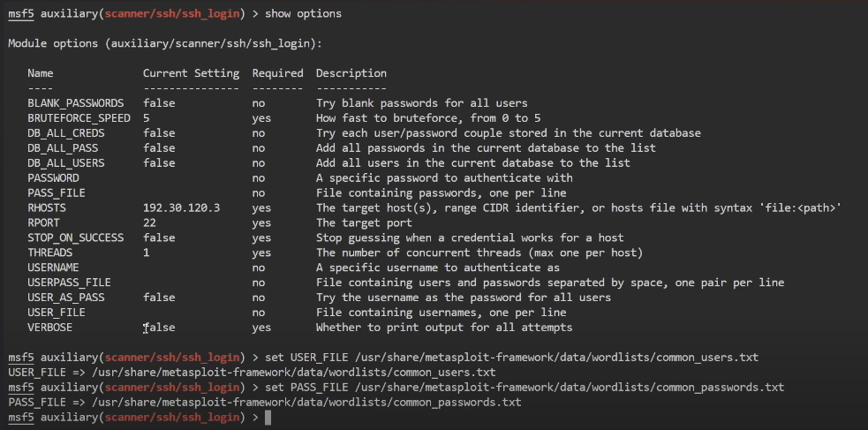Click the USER_AS_PASS option name
This screenshot has height=430, width=868.
pos(66,298)
